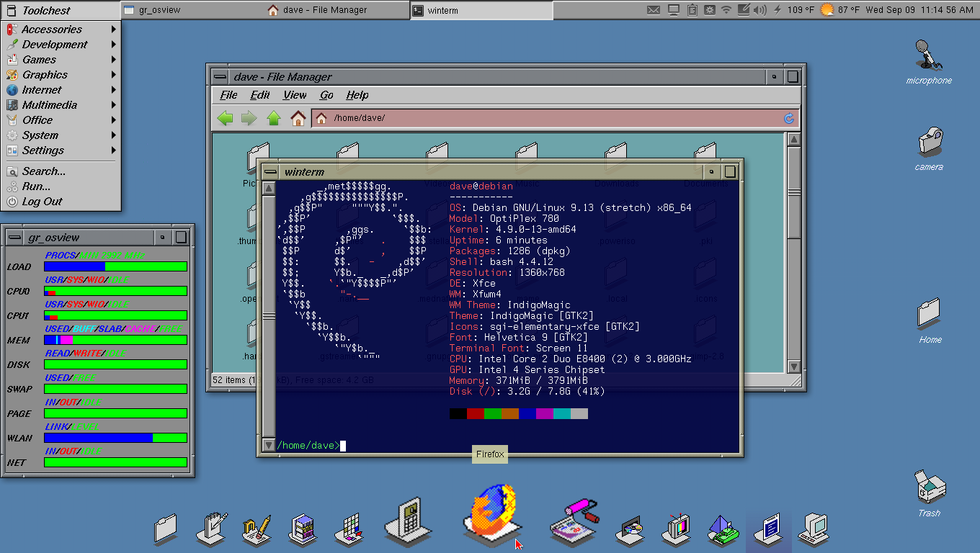Open the Edit menu in File Manager
This screenshot has height=553, width=980.
(259, 95)
